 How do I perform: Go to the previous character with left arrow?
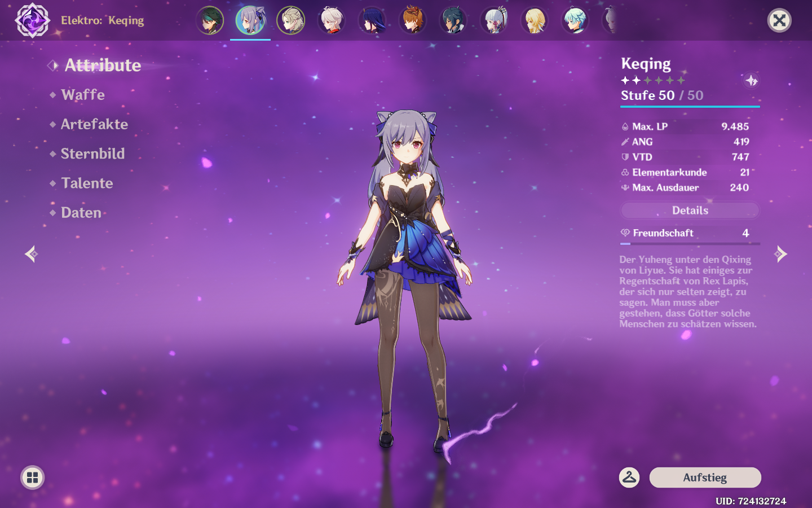(x=31, y=254)
